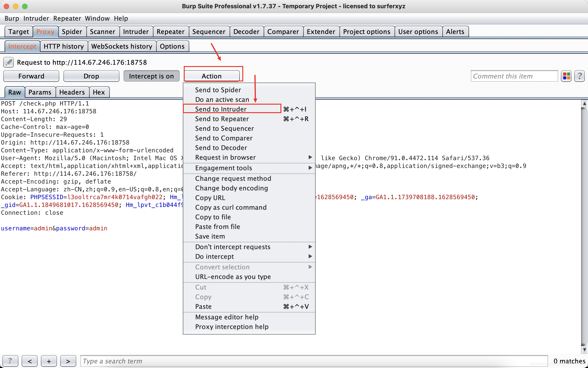Switch to WebSockets history subtab
This screenshot has height=368, width=588.
pos(122,46)
